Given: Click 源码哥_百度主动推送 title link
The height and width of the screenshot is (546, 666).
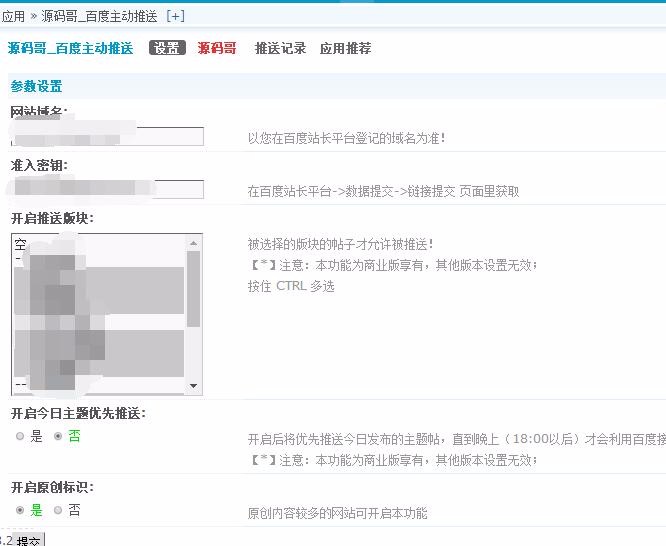Looking at the screenshot, I should tap(71, 48).
